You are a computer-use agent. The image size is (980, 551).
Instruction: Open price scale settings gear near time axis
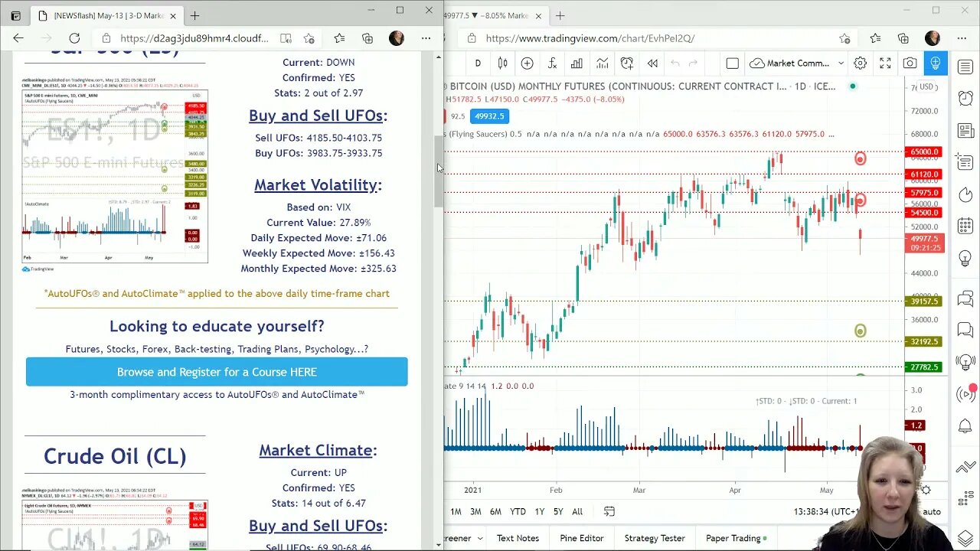pos(926,491)
